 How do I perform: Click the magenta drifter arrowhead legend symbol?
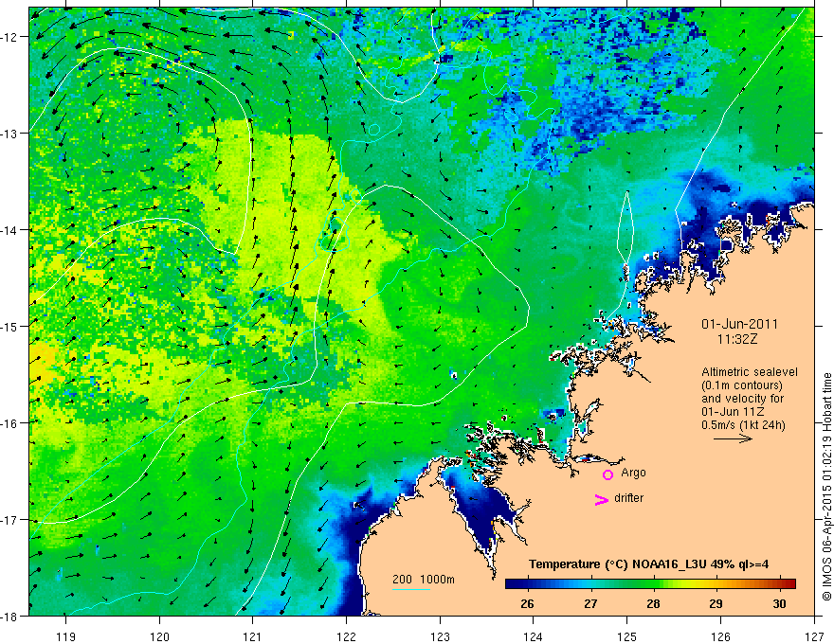tap(601, 499)
